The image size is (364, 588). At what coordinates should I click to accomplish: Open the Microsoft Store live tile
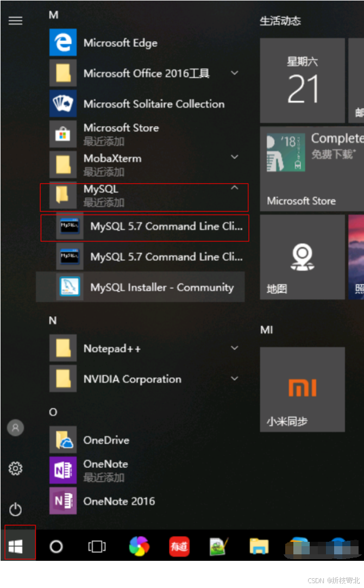(312, 169)
